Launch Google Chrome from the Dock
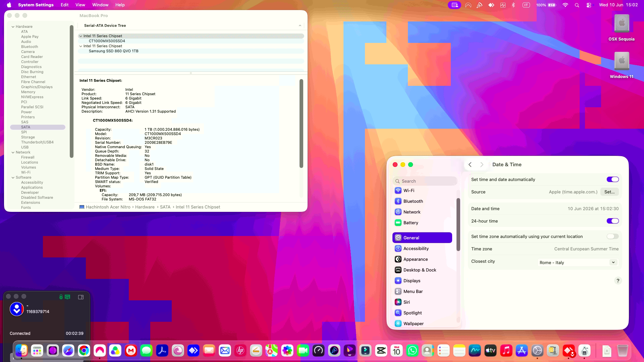This screenshot has width=644, height=362. tap(84, 351)
